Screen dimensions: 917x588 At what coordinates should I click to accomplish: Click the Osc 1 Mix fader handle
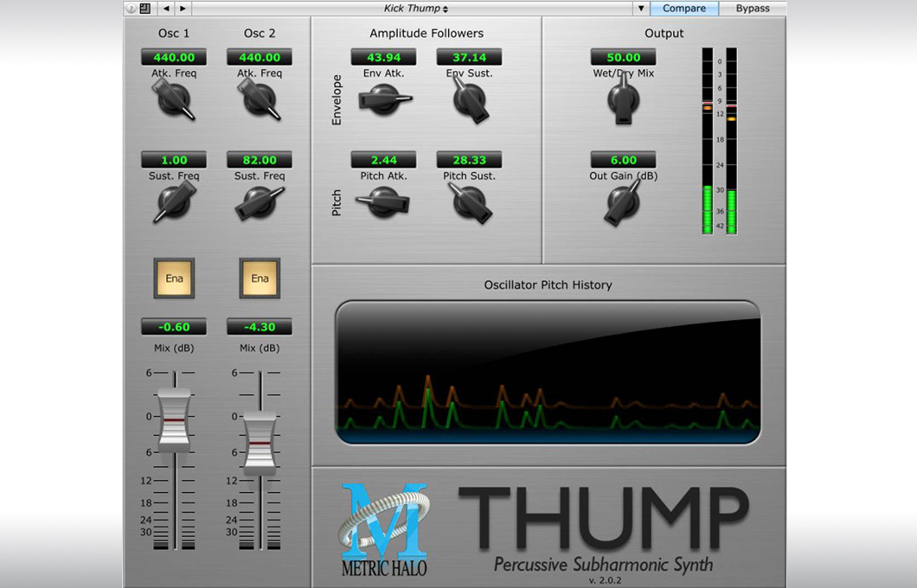pyautogui.click(x=174, y=420)
